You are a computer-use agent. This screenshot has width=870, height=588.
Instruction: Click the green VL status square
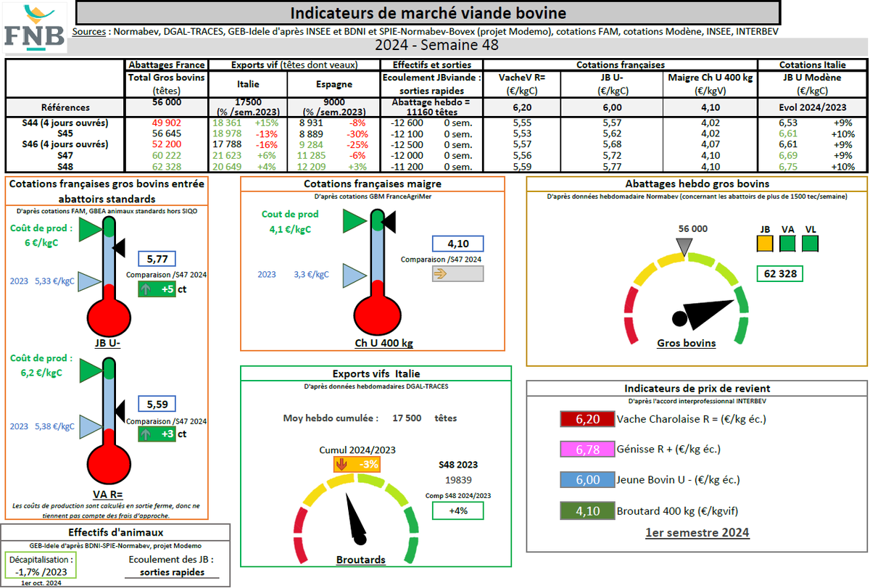coord(811,244)
